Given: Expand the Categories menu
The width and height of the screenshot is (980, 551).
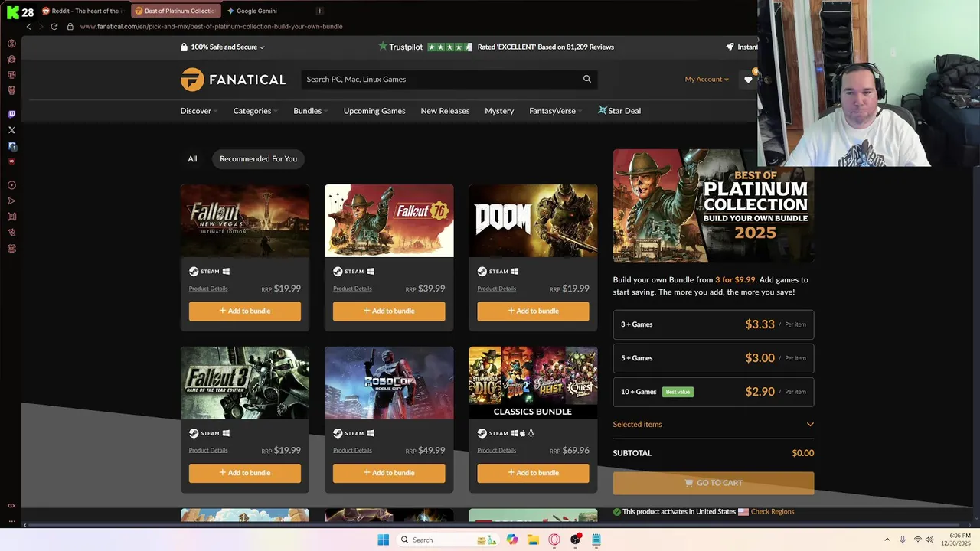Looking at the screenshot, I should coord(255,111).
